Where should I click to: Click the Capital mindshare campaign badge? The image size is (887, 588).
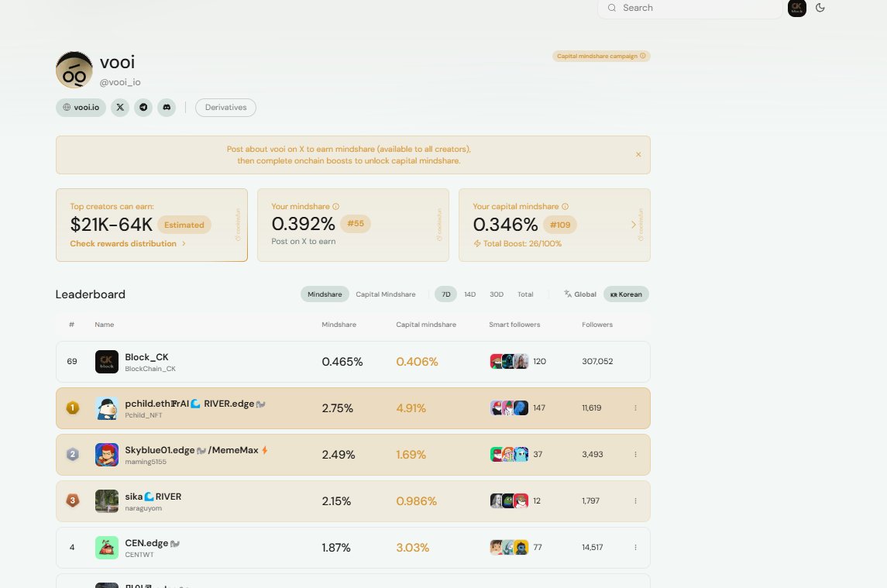[x=601, y=56]
